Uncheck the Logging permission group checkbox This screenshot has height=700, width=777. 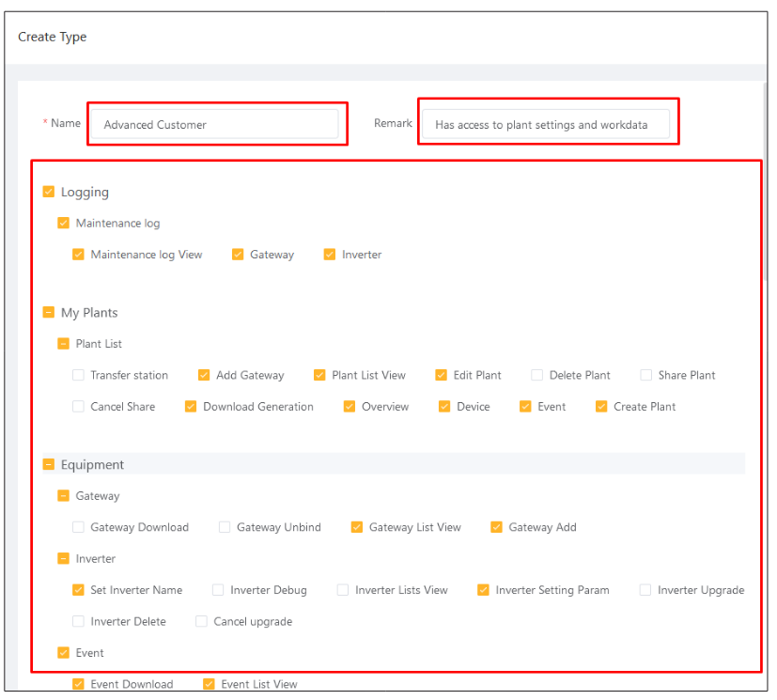tap(49, 192)
